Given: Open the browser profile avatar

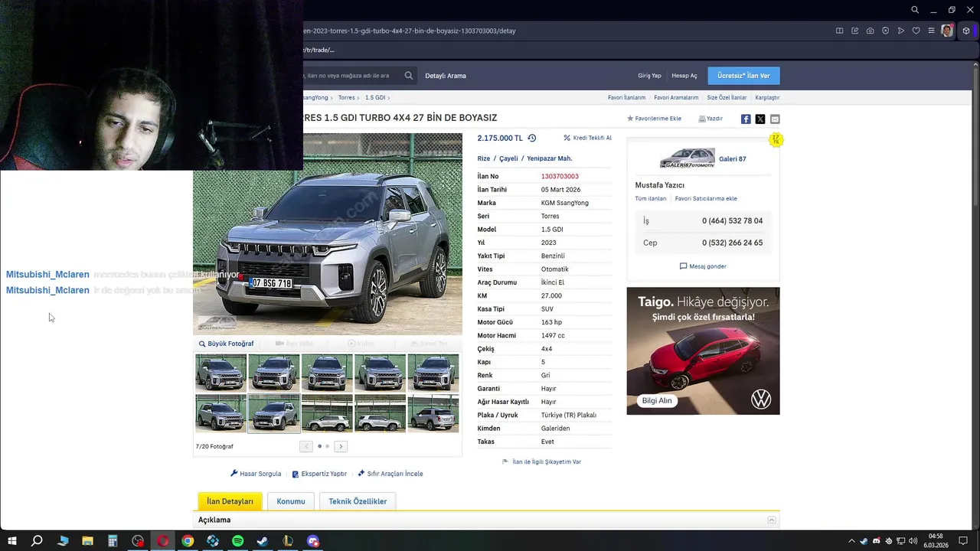Looking at the screenshot, I should click(x=948, y=31).
